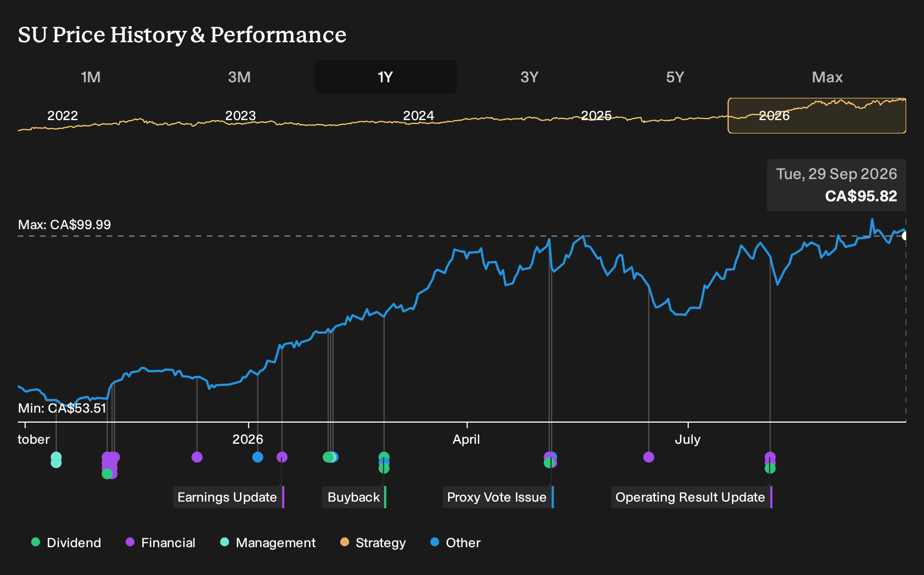Viewport: 924px width, 575px height.
Task: Choose the 5Y time range
Action: click(x=675, y=77)
